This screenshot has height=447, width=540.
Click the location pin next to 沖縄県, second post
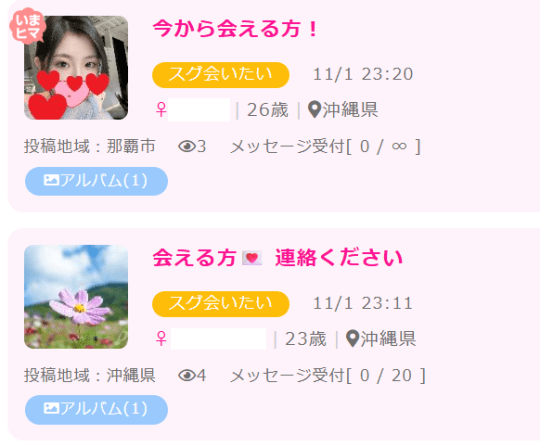click(x=352, y=339)
